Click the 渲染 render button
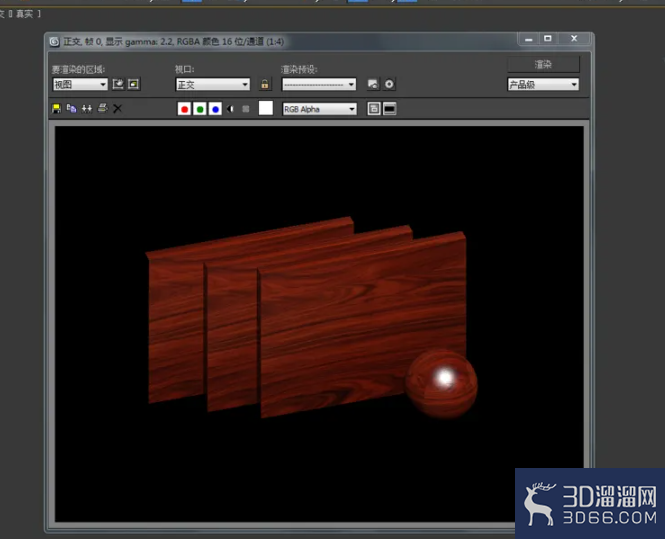Image resolution: width=665 pixels, height=539 pixels. pyautogui.click(x=543, y=64)
